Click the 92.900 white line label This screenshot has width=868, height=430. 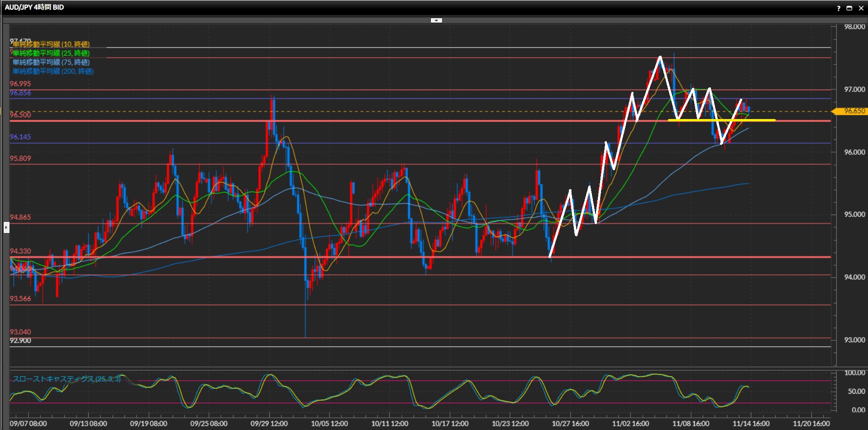(x=20, y=341)
